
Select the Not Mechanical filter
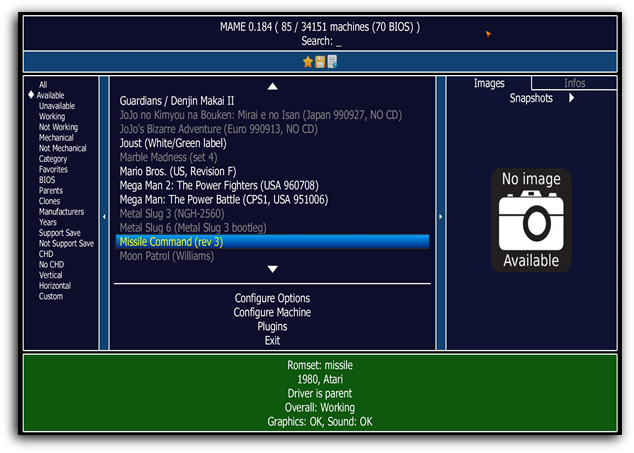(x=63, y=148)
